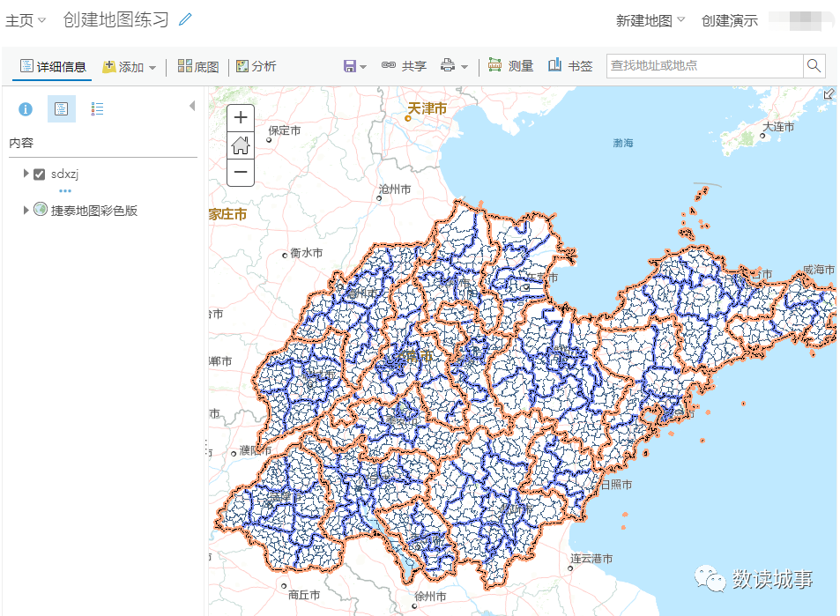
Task: Switch to the 详细信息 tab
Action: [x=53, y=66]
